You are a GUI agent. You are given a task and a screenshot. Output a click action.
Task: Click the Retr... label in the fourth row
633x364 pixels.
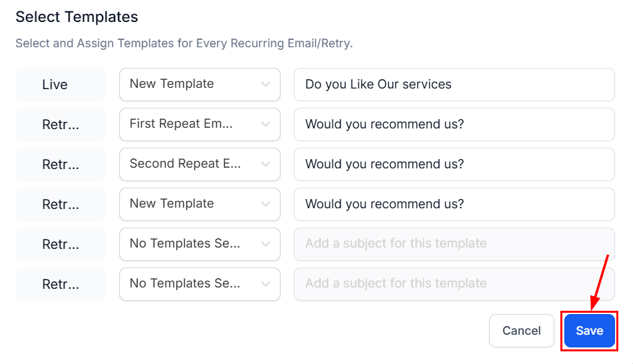(x=61, y=204)
